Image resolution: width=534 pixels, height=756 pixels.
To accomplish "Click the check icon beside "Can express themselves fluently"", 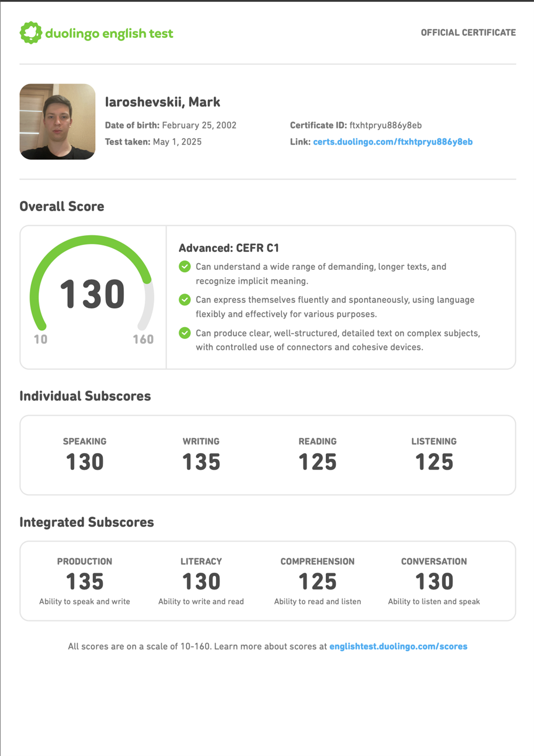I will [185, 300].
